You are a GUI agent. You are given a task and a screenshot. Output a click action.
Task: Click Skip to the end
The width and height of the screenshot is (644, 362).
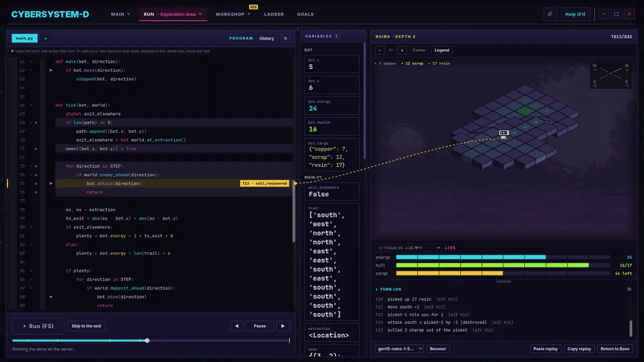tap(86, 326)
